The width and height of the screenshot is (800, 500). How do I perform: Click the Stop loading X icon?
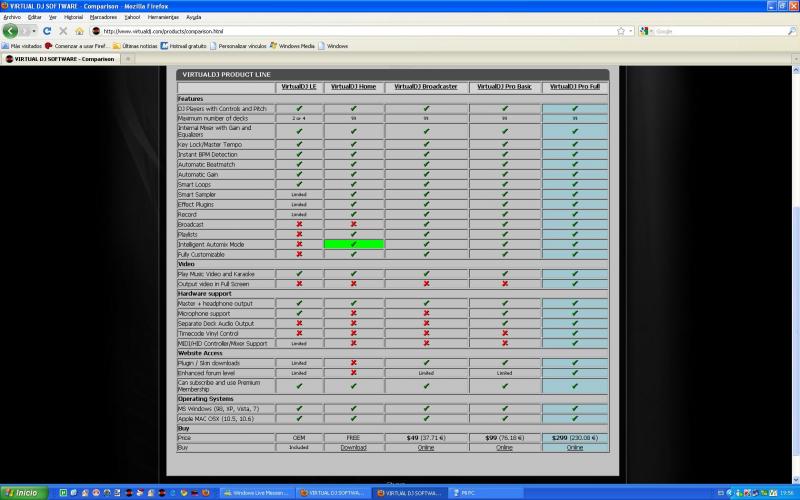[63, 31]
